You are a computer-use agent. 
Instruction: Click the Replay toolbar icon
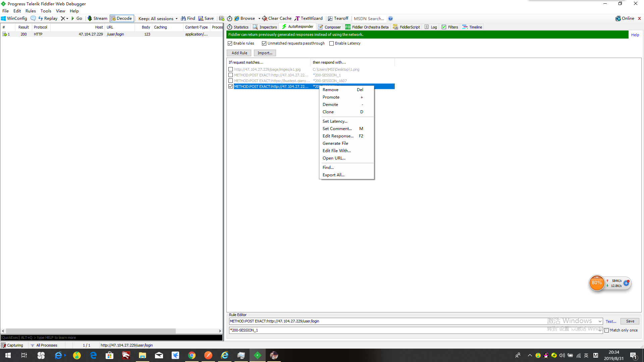[x=41, y=18]
